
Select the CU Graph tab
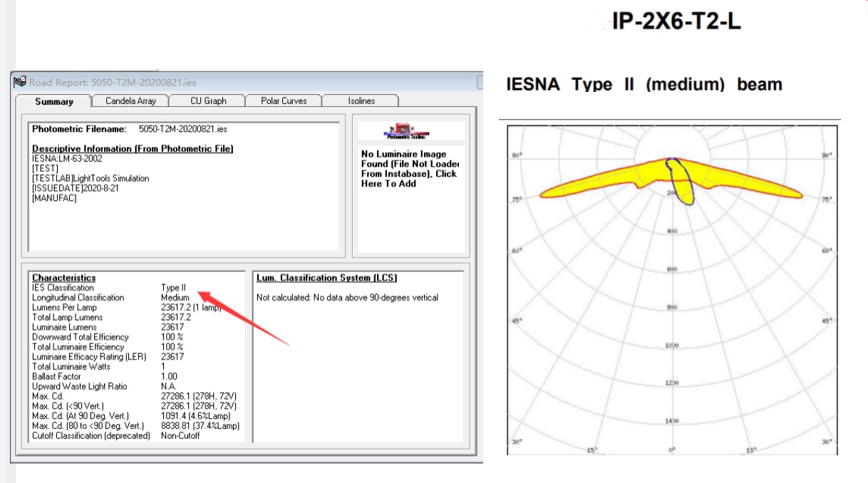[x=208, y=101]
